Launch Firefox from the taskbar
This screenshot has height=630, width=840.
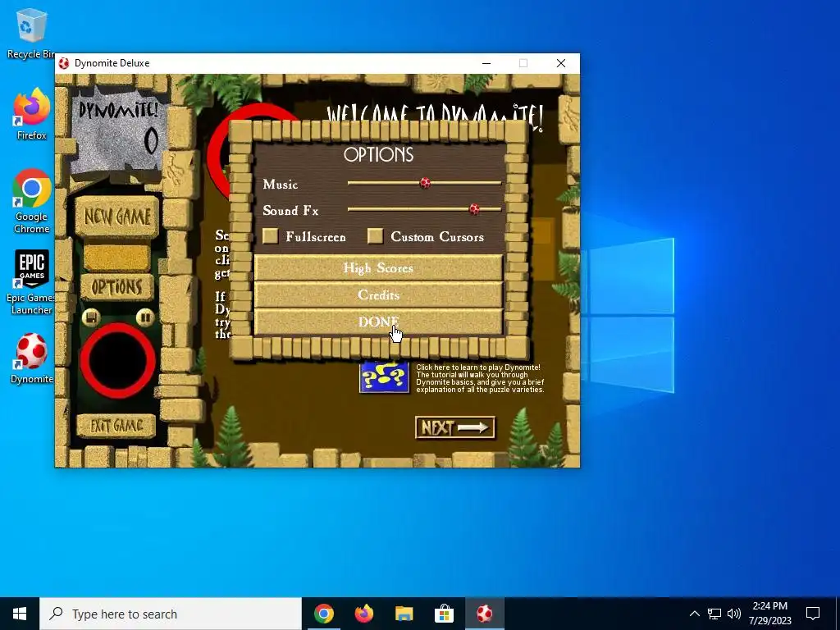[x=363, y=614]
